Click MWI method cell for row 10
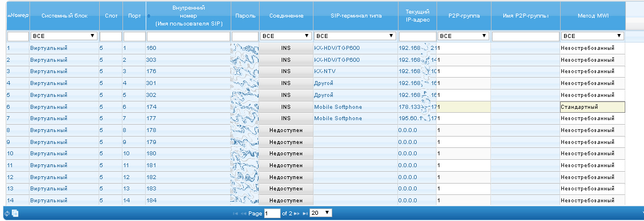The height and width of the screenshot is (221, 644). pos(592,154)
